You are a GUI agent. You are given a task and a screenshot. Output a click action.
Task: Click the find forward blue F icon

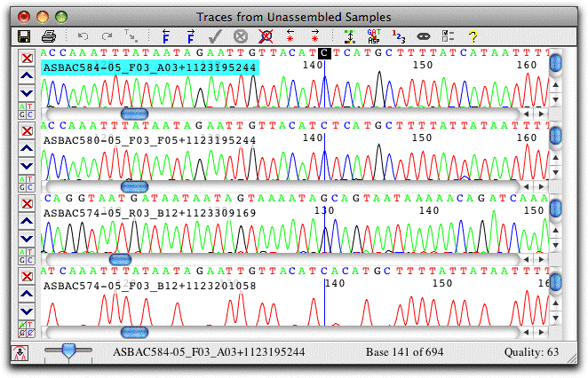190,36
